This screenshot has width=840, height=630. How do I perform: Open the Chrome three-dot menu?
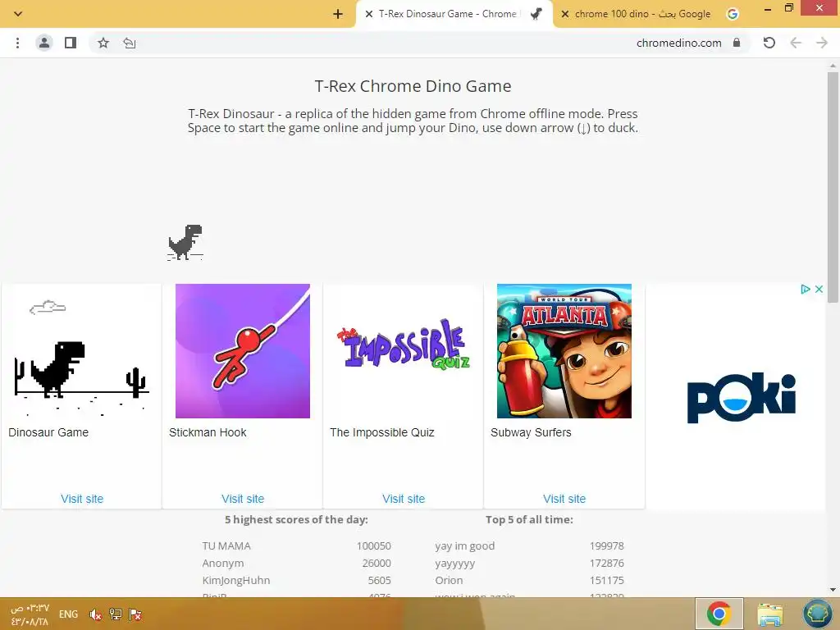click(x=18, y=43)
